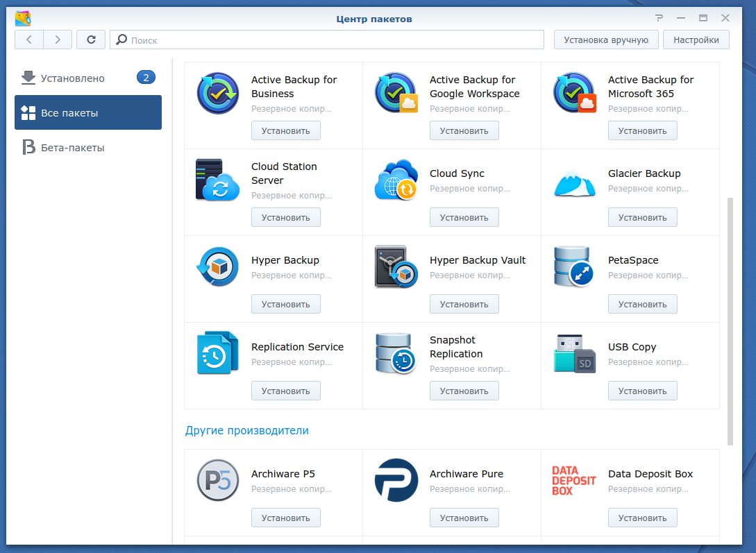Click the Active Backup for Google Workspace icon
This screenshot has height=553, width=756.
396,93
